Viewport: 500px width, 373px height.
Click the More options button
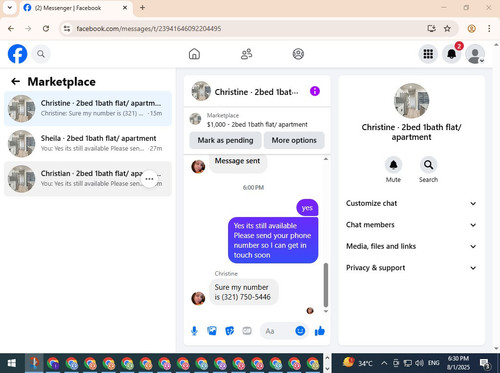click(x=294, y=140)
